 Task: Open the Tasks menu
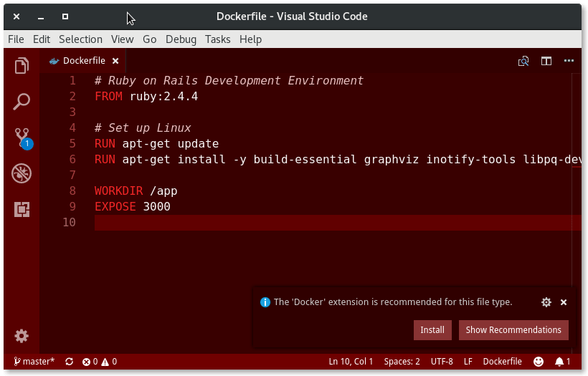[217, 39]
